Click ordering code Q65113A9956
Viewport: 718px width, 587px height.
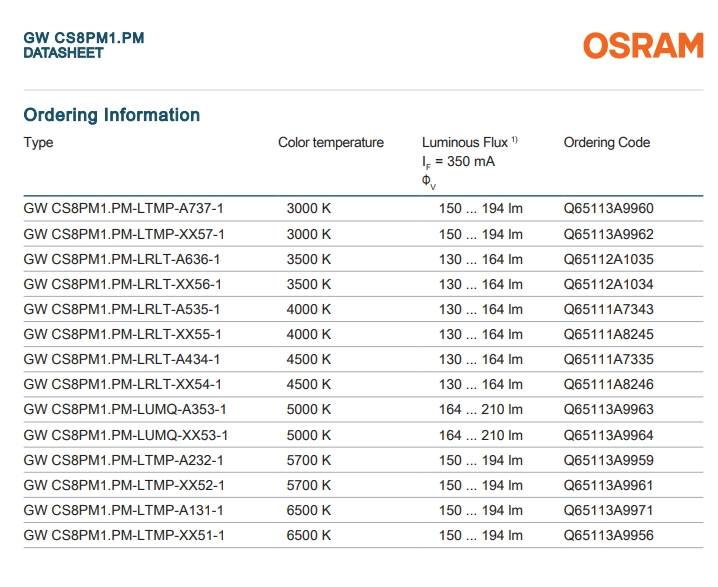click(x=609, y=535)
